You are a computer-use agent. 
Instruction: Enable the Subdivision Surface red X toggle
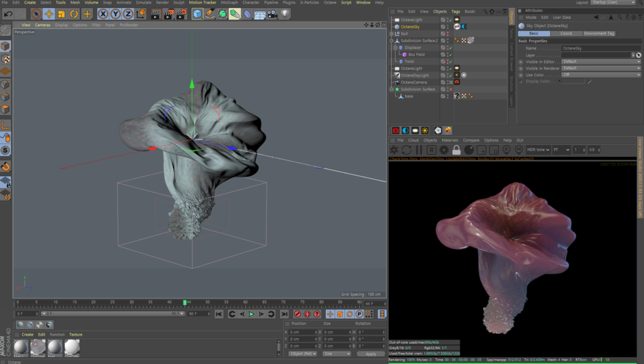(x=451, y=89)
